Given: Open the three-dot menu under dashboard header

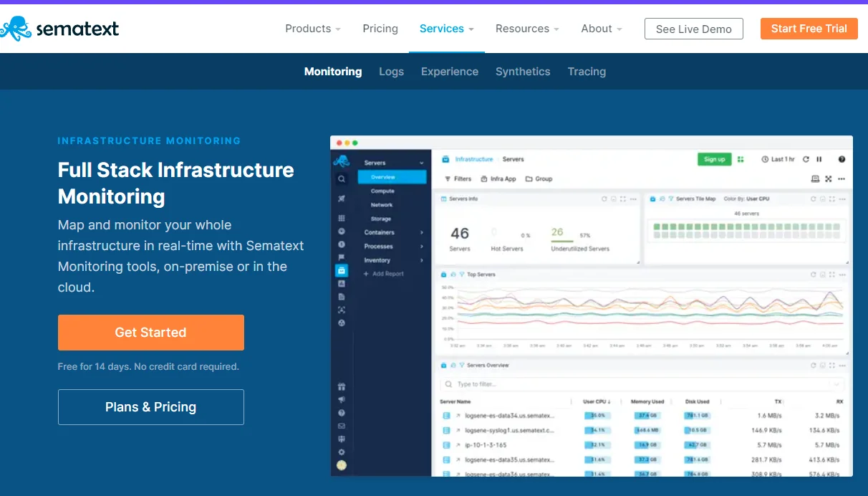Looking at the screenshot, I should click(842, 178).
